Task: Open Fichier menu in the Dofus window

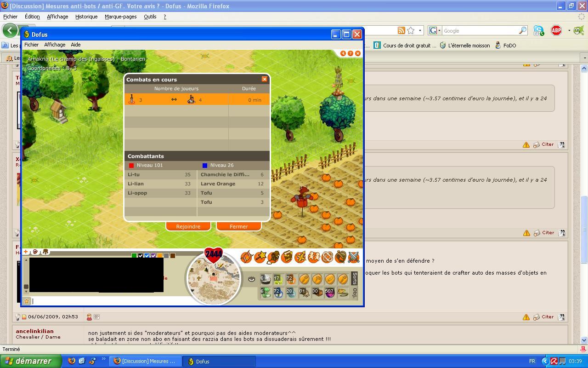Action: pos(31,45)
